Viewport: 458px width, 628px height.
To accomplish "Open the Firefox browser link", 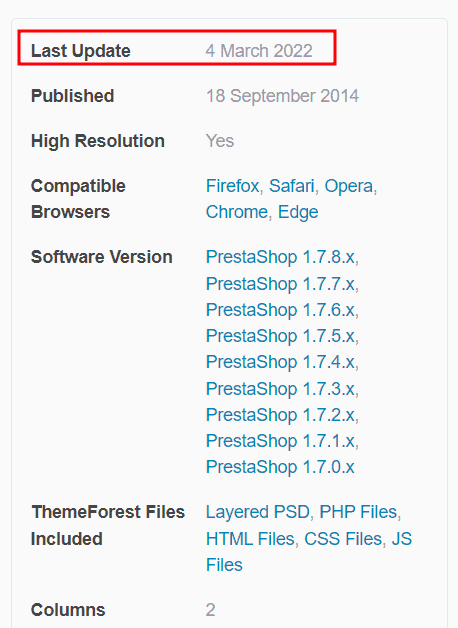I will pyautogui.click(x=233, y=186).
